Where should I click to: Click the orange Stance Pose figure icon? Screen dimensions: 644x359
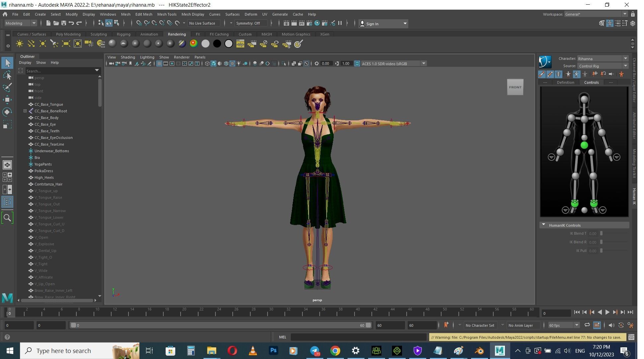tap(621, 74)
